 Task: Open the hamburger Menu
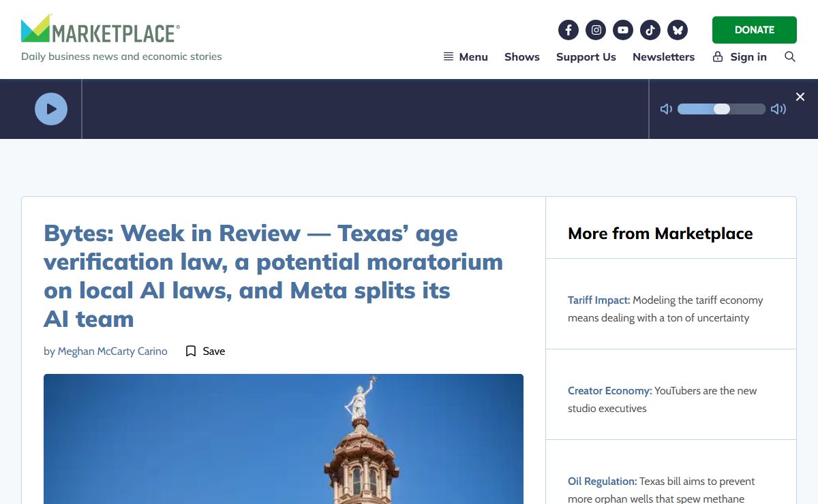pos(466,57)
